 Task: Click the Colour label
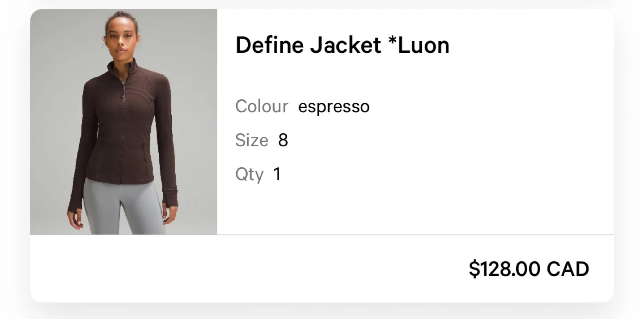click(262, 106)
